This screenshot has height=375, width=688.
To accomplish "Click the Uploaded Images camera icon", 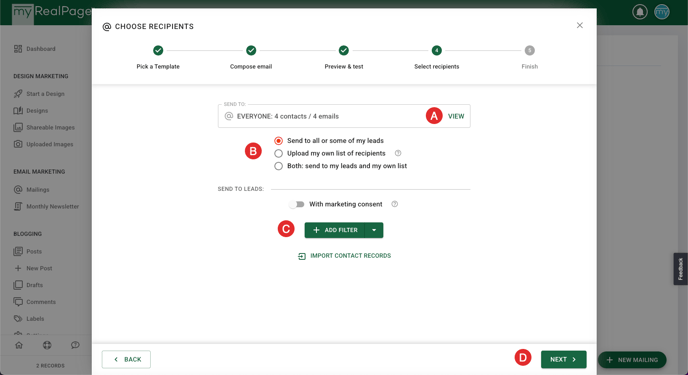I will 18,144.
